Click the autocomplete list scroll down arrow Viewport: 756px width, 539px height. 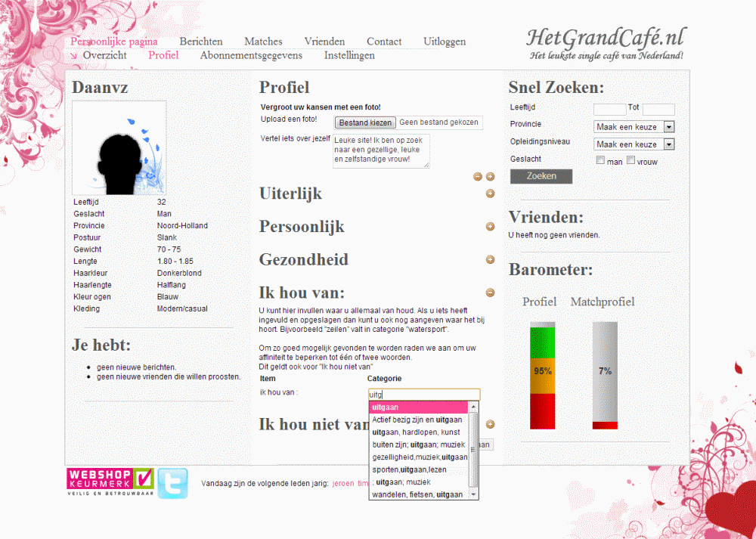pos(473,494)
